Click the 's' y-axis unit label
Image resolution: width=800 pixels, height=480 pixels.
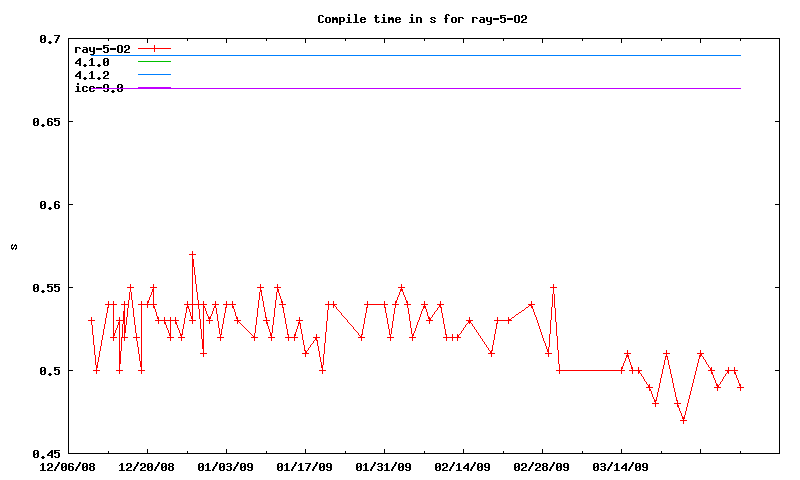click(x=13, y=246)
